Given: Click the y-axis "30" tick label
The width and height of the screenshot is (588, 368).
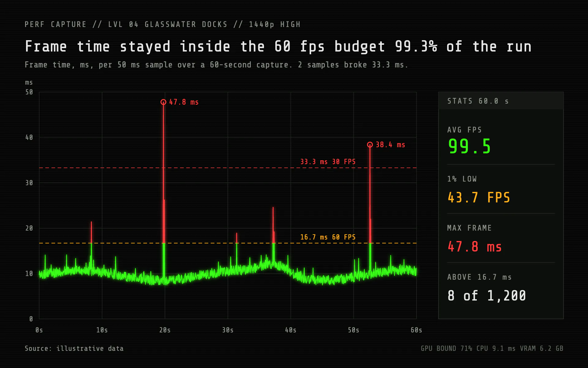Looking at the screenshot, I should [x=29, y=183].
